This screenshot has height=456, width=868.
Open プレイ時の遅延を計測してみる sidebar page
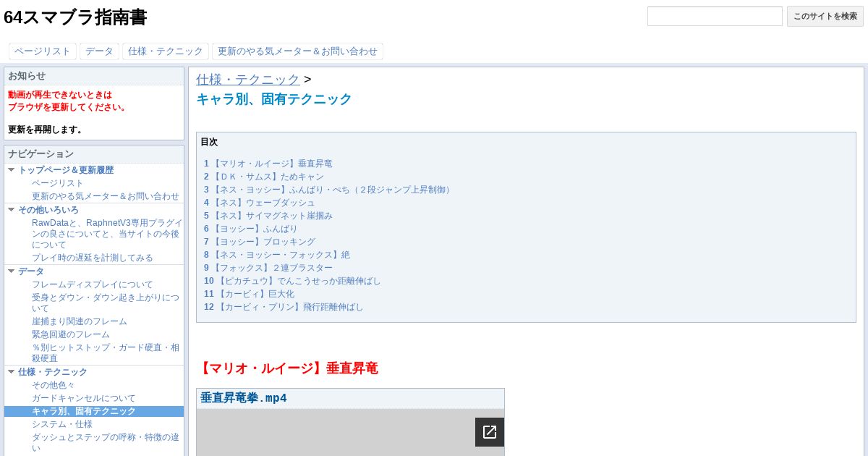click(93, 258)
